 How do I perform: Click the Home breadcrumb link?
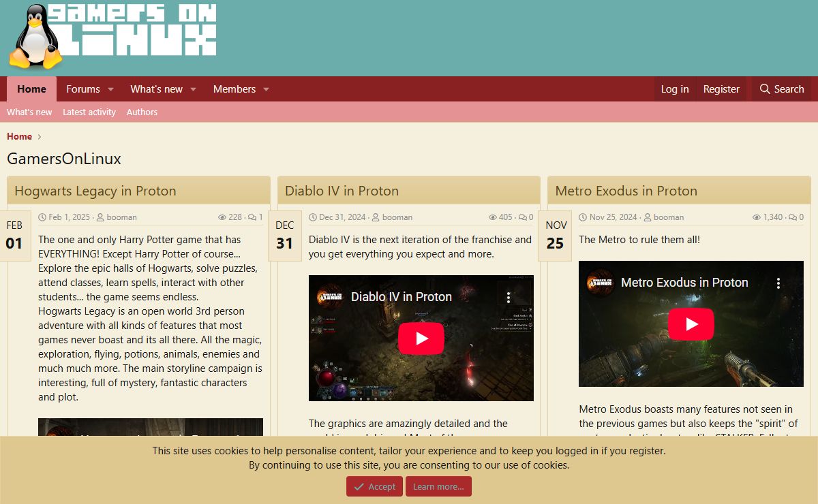coord(19,136)
